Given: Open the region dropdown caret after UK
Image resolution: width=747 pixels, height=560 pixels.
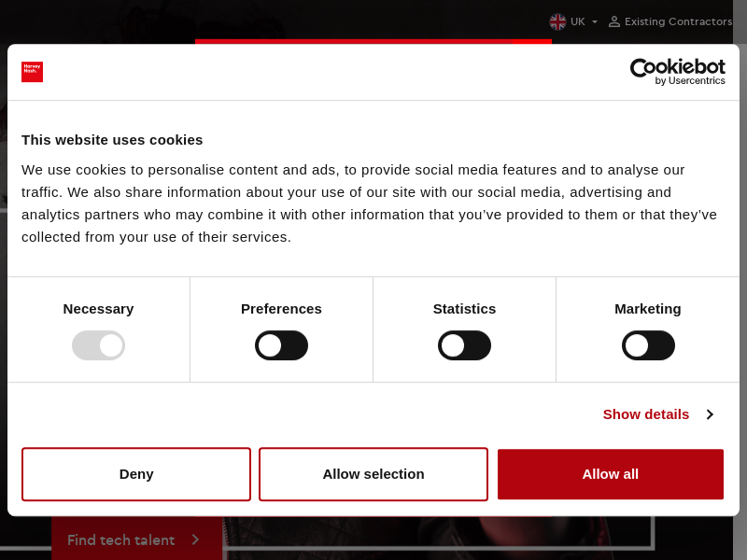Looking at the screenshot, I should [595, 22].
